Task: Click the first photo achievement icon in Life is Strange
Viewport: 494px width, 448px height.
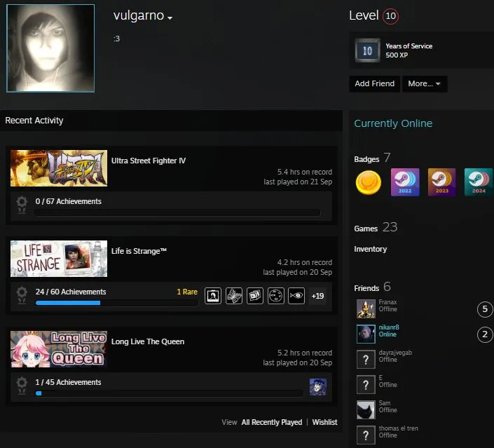Action: pyautogui.click(x=213, y=296)
